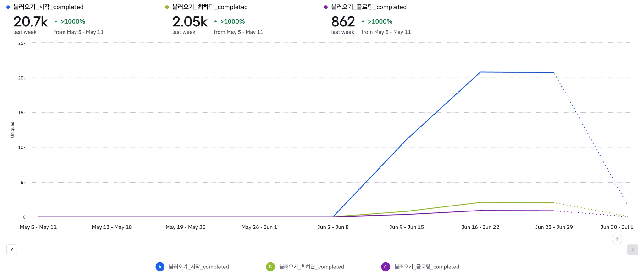
Task: Click 'last week' under 2.05k
Action: [184, 32]
